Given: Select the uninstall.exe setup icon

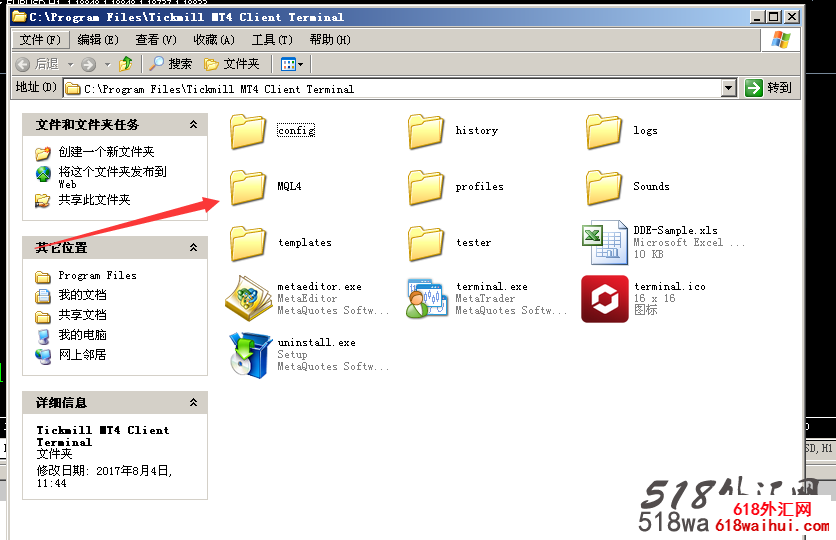Looking at the screenshot, I should tap(250, 355).
